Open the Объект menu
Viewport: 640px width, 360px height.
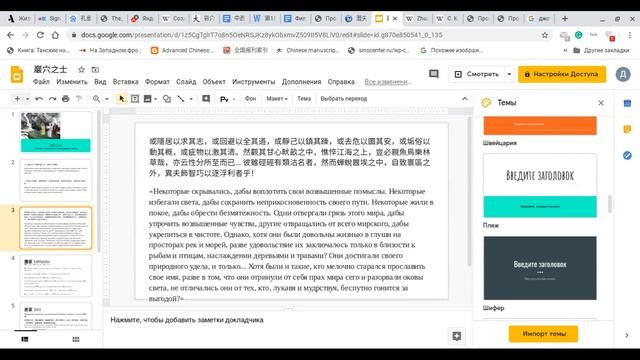pyautogui.click(x=214, y=82)
